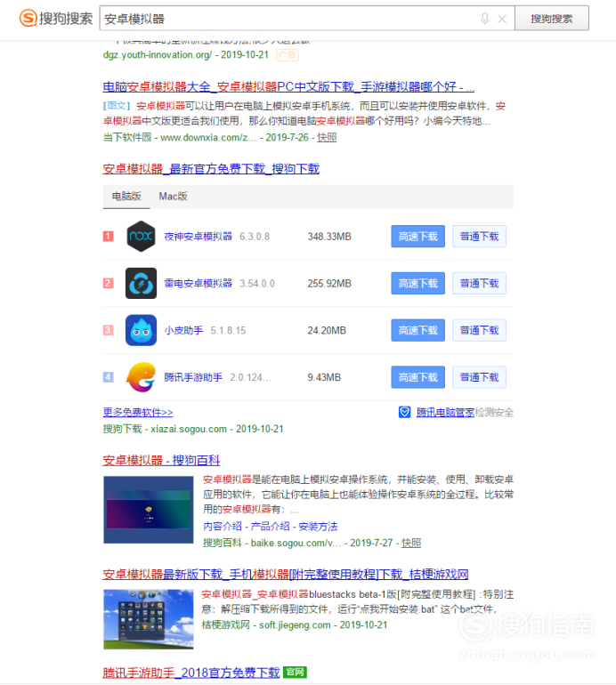This screenshot has height=685, width=616.
Task: Switch to the Mac版 tab
Action: [173, 196]
